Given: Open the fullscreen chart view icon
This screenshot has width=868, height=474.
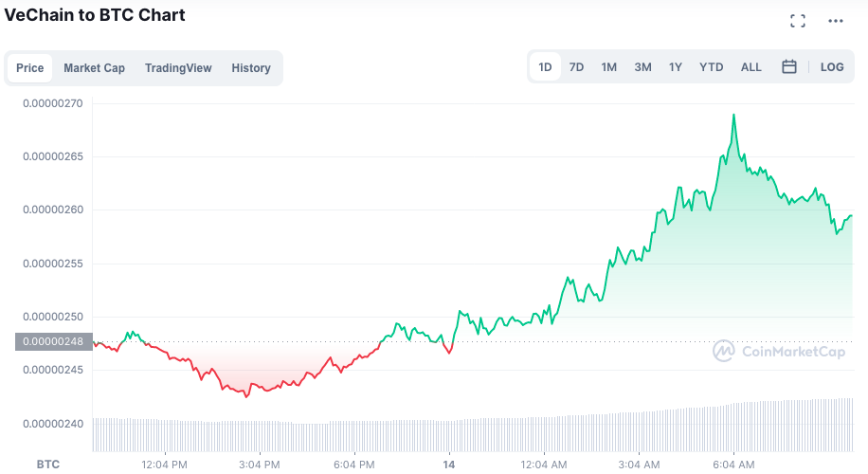Looking at the screenshot, I should coord(798,21).
